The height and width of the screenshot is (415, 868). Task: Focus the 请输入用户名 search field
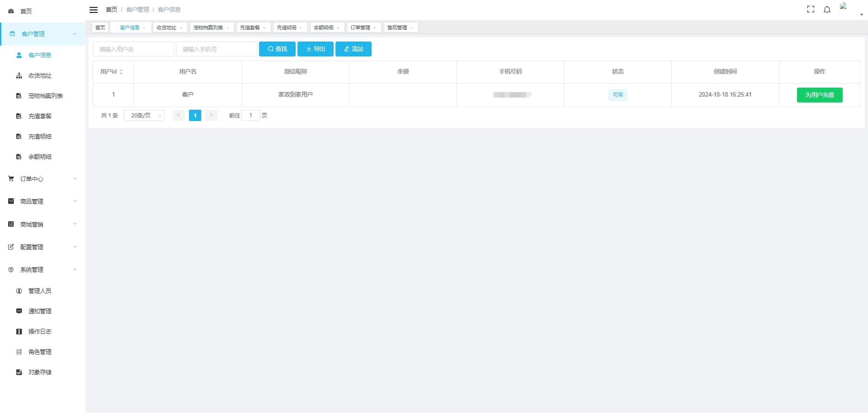click(x=133, y=49)
